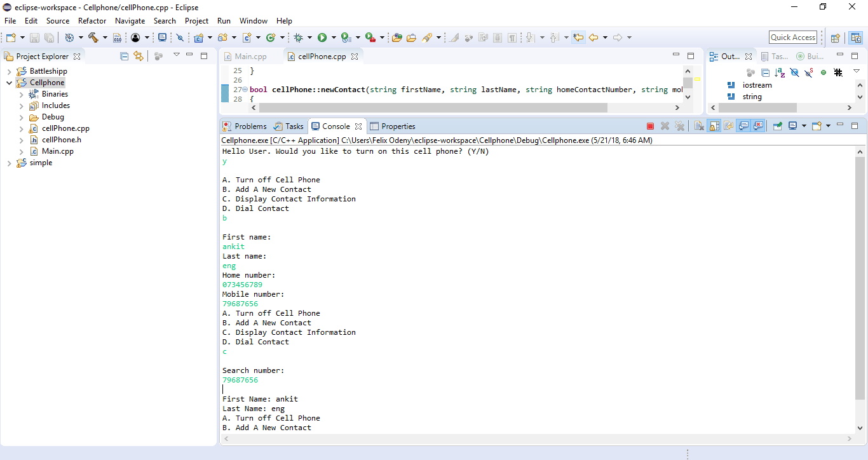This screenshot has width=868, height=460.
Task: Click the Quick Access search field
Action: [793, 37]
